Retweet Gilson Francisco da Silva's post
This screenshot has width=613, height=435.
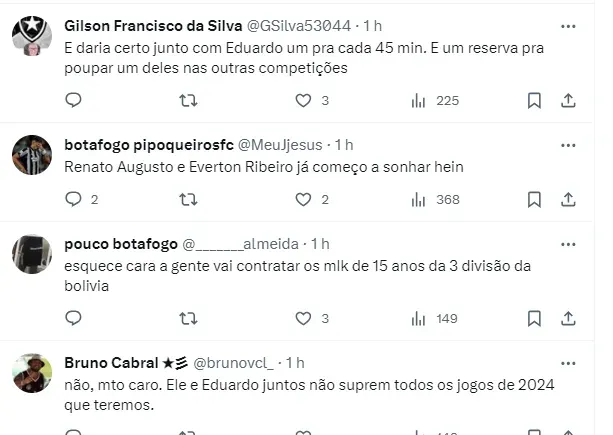tap(187, 100)
